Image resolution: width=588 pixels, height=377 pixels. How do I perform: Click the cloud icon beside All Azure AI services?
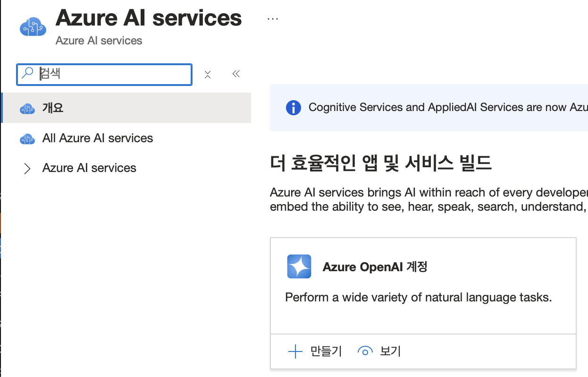coord(27,138)
